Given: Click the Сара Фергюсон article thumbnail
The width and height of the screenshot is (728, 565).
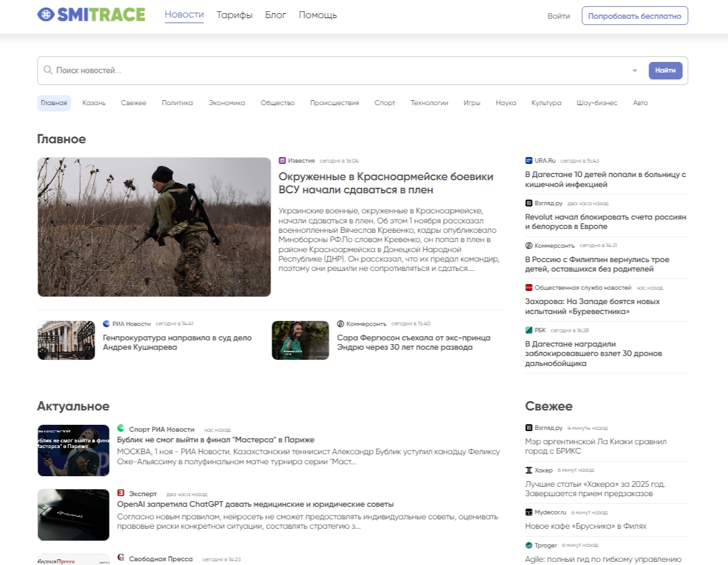Looking at the screenshot, I should tap(300, 340).
